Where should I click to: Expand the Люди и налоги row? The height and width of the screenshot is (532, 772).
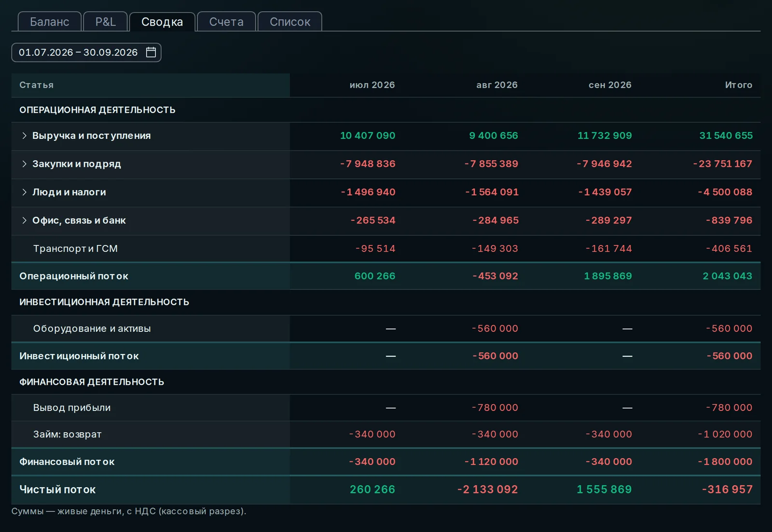click(24, 192)
